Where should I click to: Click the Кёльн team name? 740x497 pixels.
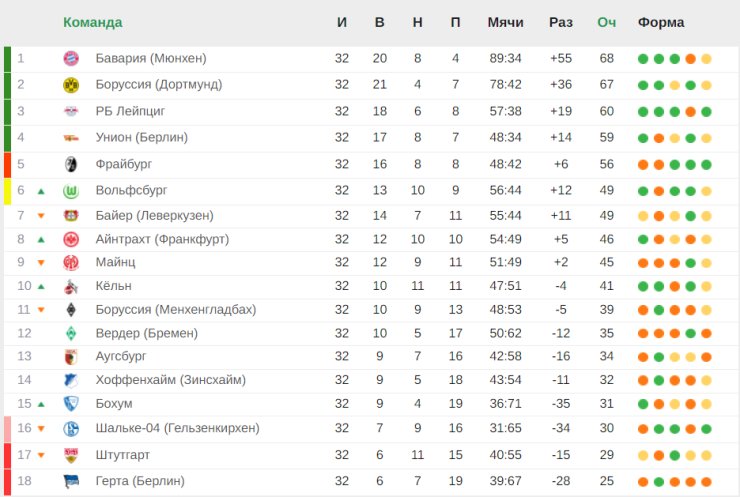113,286
